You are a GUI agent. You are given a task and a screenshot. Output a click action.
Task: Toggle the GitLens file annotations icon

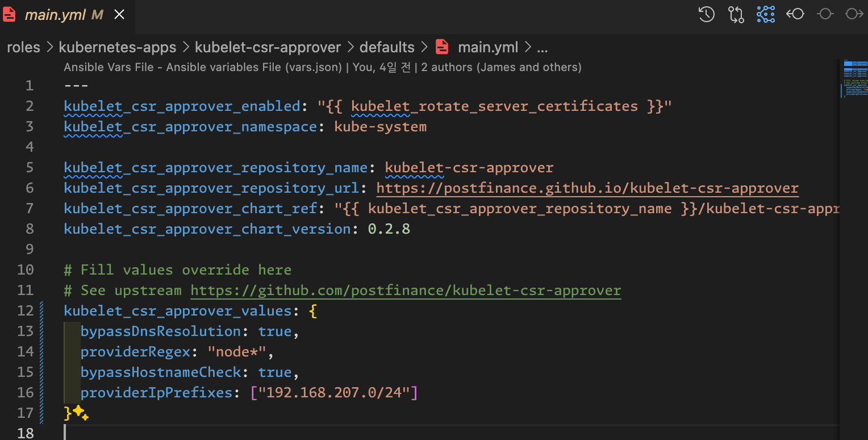(x=766, y=14)
